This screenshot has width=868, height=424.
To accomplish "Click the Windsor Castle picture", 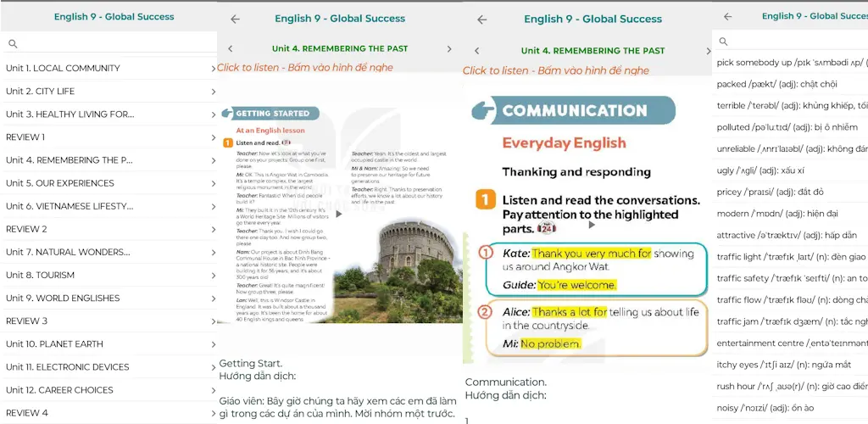I will point(398,270).
